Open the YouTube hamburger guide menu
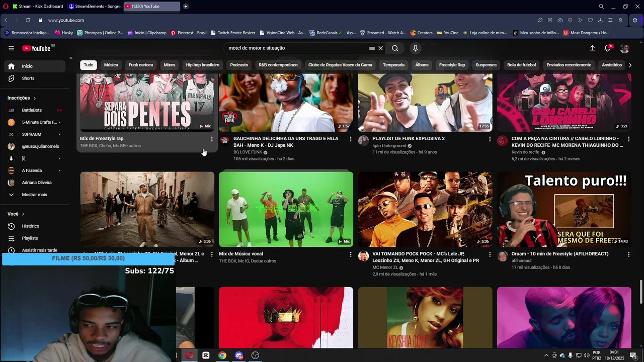Image resolution: width=644 pixels, height=362 pixels. (11, 48)
